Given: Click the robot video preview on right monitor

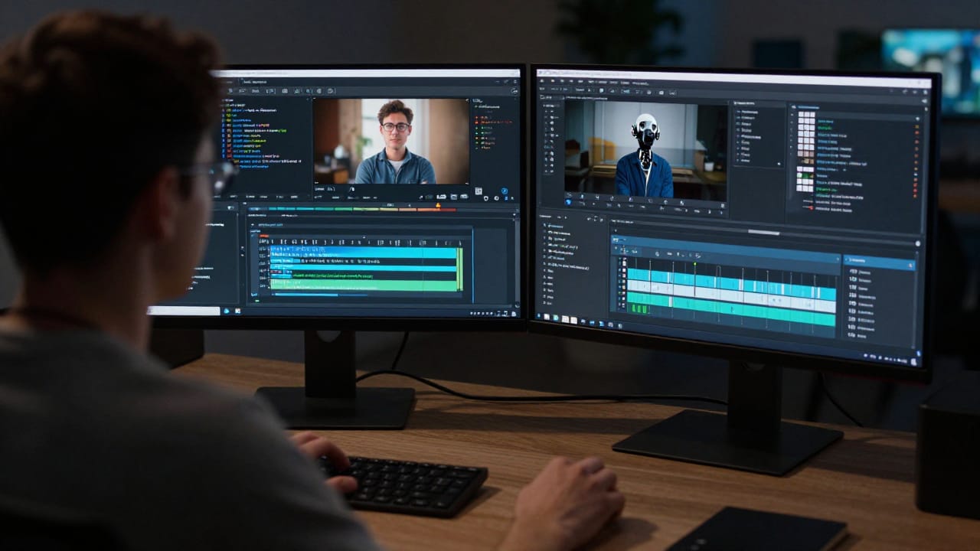Looking at the screenshot, I should (x=645, y=151).
